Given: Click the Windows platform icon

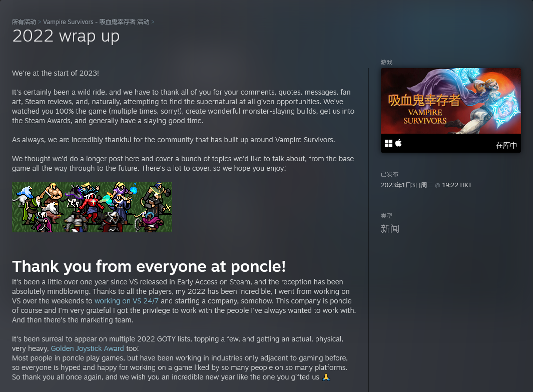Looking at the screenshot, I should pos(388,144).
